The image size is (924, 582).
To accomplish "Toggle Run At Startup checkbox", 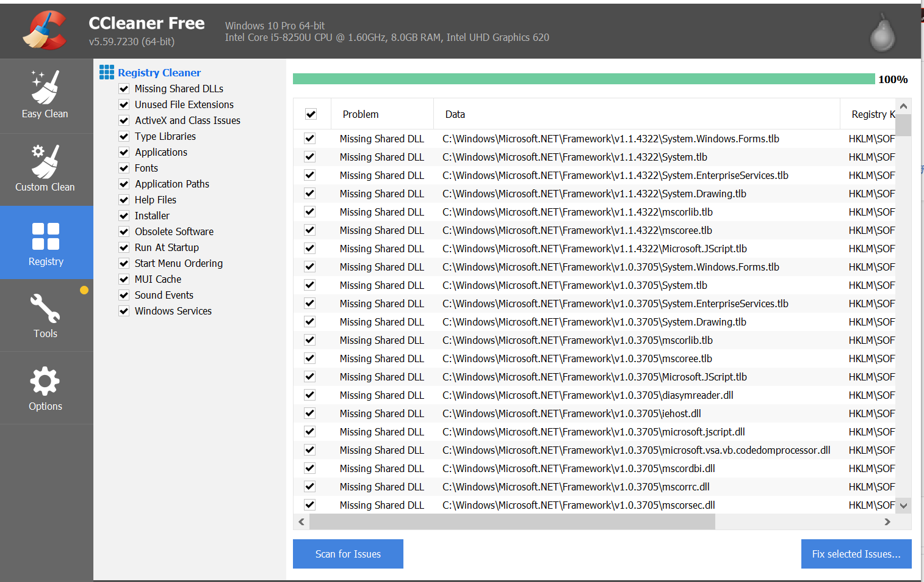I will [124, 247].
